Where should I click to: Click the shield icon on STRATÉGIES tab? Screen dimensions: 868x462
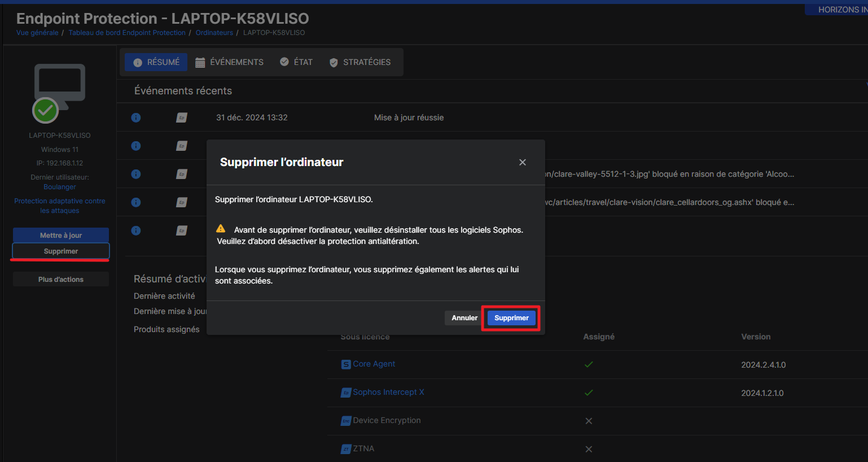click(334, 63)
